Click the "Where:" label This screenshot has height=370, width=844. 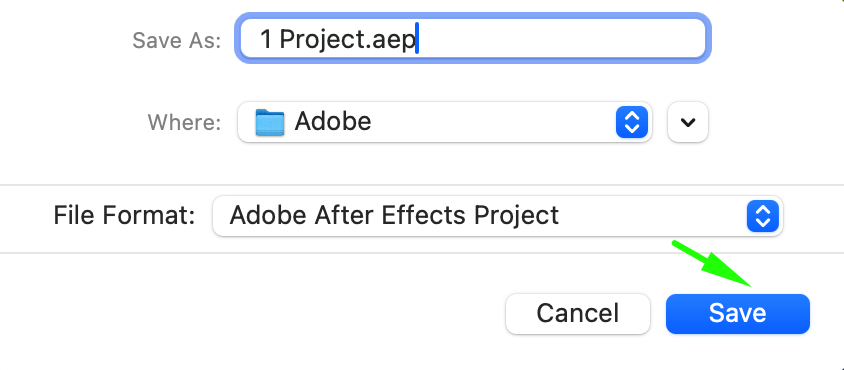click(x=185, y=123)
